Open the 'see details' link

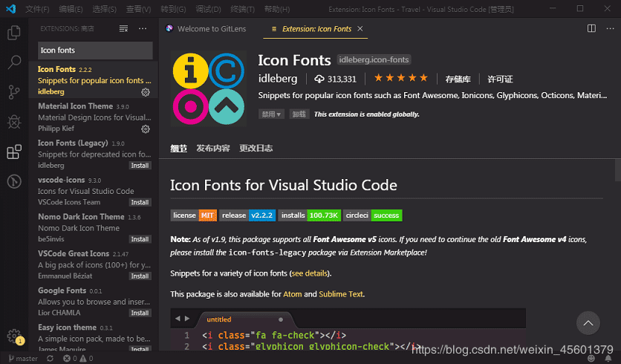[x=310, y=273]
